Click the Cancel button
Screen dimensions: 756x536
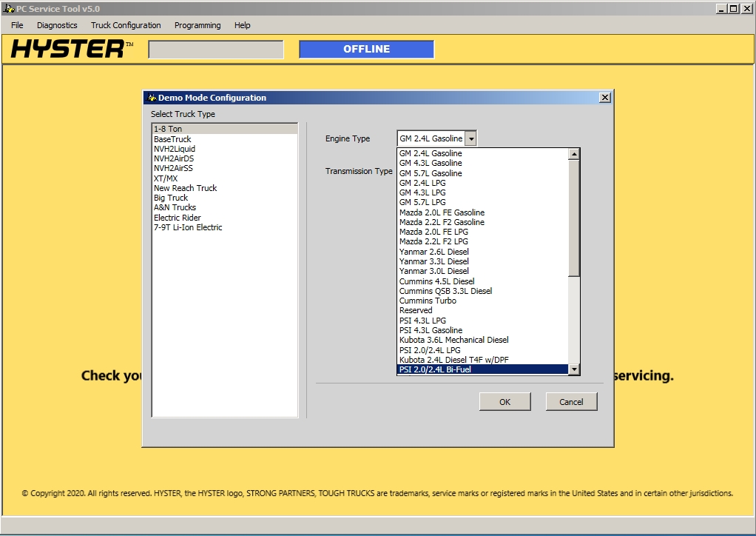coord(571,401)
